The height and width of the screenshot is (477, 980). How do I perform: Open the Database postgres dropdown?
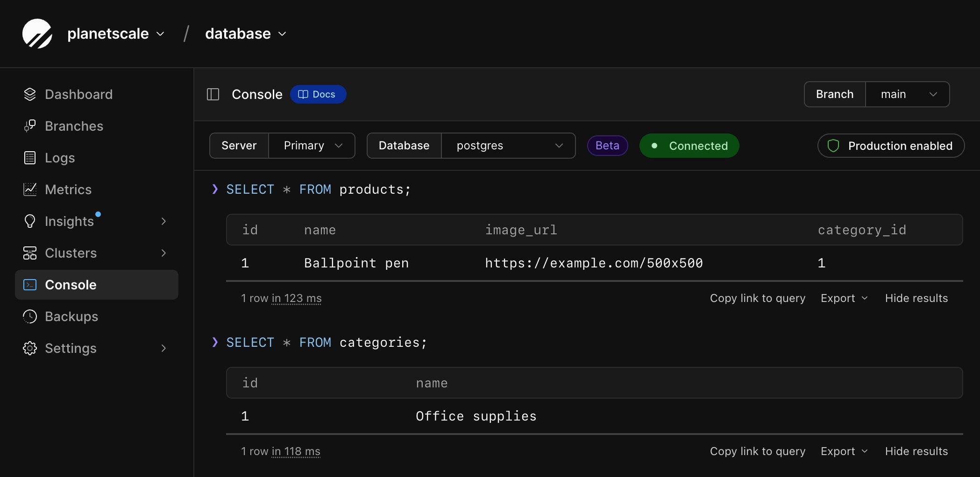point(508,146)
